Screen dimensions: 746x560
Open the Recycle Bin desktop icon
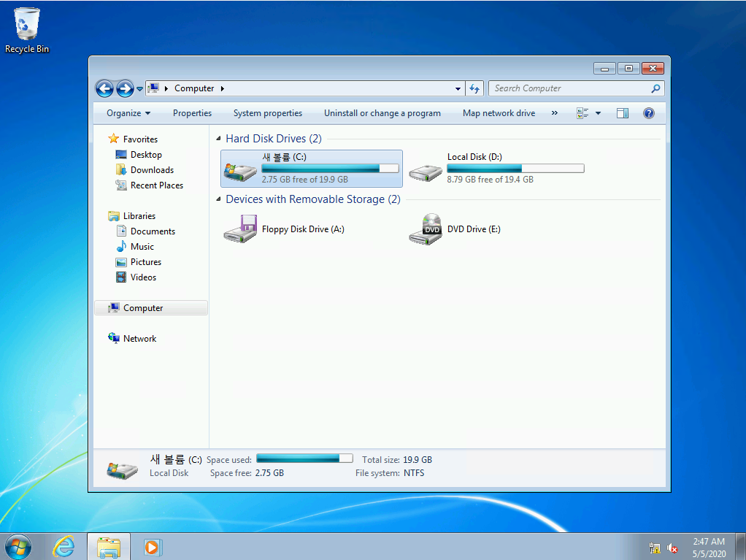click(26, 31)
